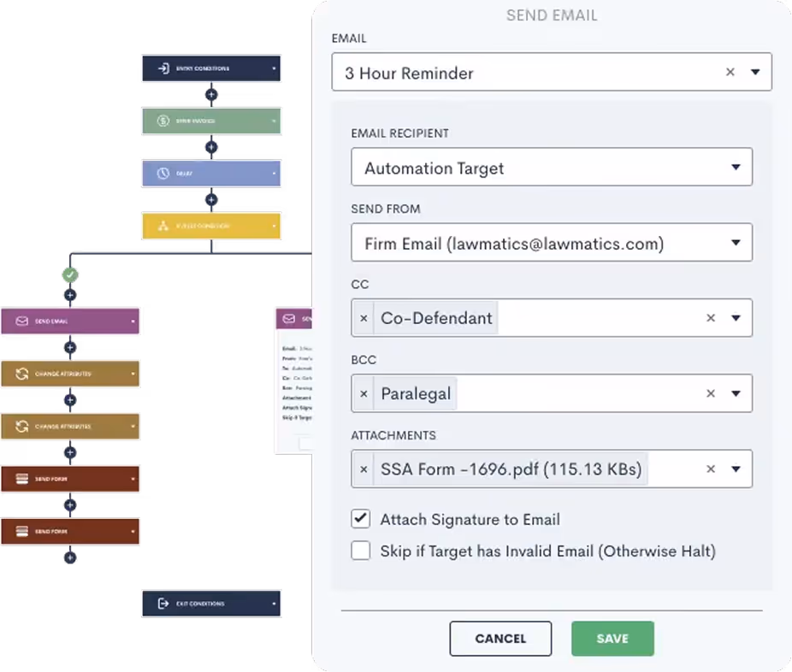Click the plus directly under the green checkmark
The height and width of the screenshot is (672, 792).
click(70, 295)
